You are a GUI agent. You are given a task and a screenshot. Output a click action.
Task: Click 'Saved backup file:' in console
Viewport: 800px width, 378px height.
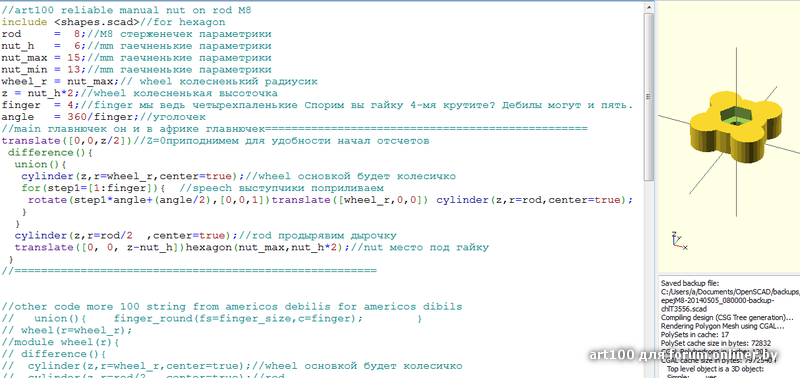(690, 283)
